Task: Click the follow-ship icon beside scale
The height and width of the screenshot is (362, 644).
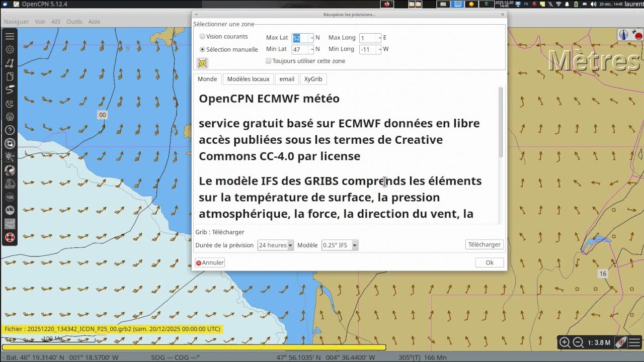Action: tap(621, 343)
